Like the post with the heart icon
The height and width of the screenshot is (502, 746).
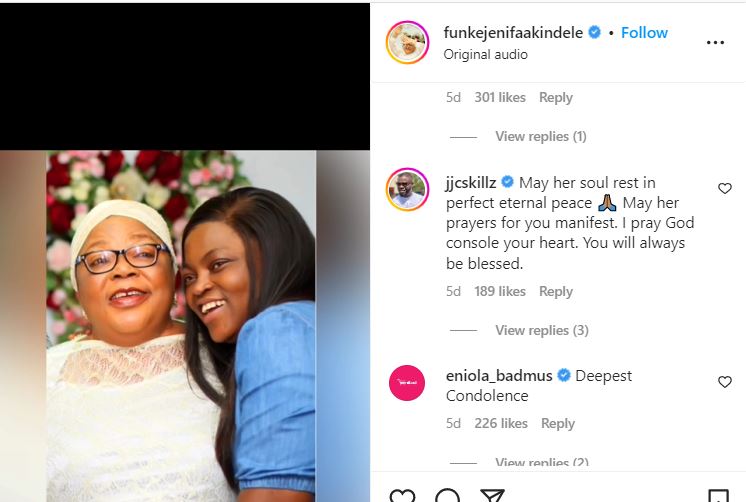(x=402, y=497)
